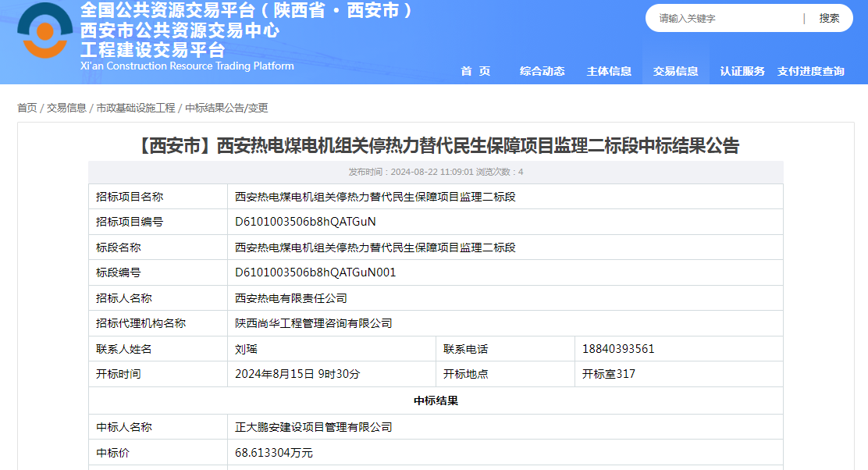Navigate to 市政基础设施工程 breadcrumb
The height and width of the screenshot is (470, 868).
[x=136, y=108]
